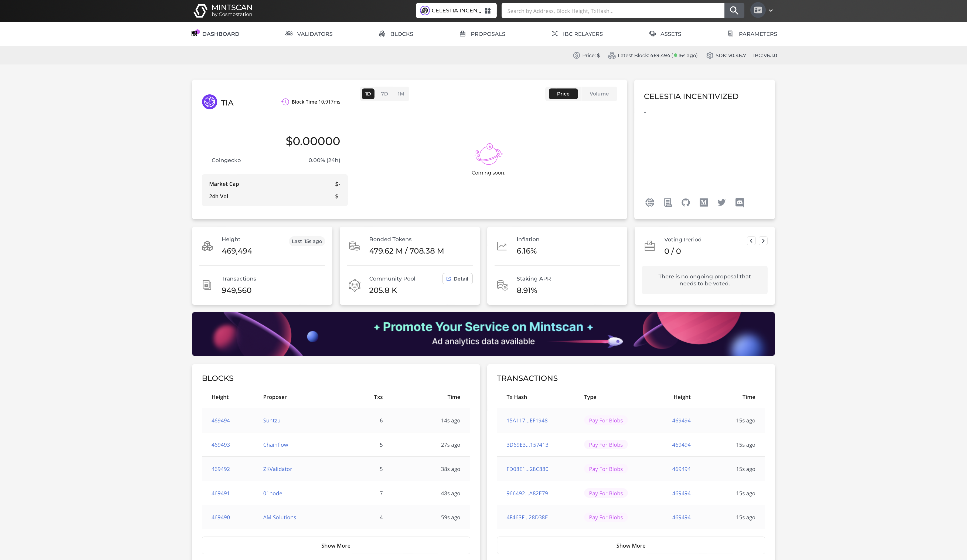Click the next arrow in Voting Period card

(x=763, y=241)
